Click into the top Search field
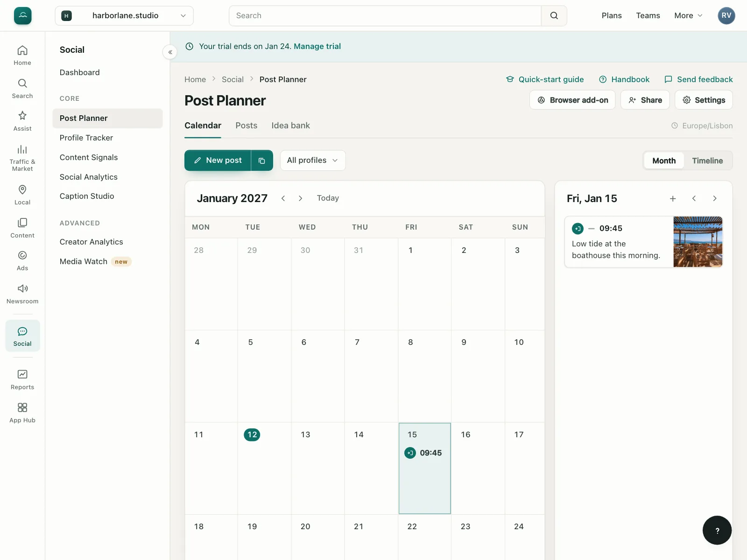Viewport: 747px width, 560px height. click(x=385, y=15)
